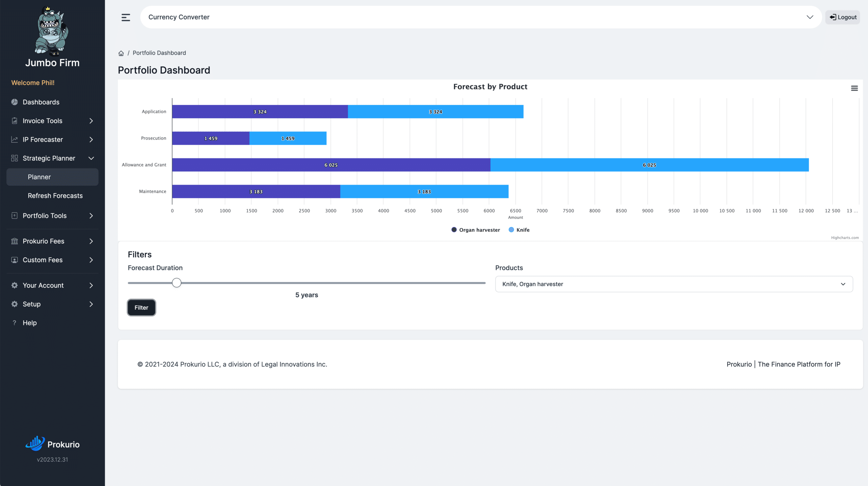Click the Dashboards pie chart icon
868x486 pixels.
[14, 102]
